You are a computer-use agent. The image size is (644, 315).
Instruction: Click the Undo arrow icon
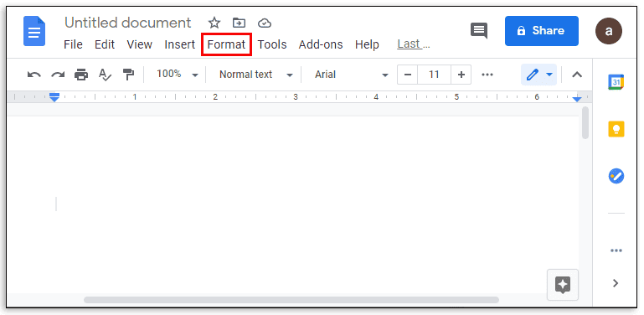click(x=34, y=75)
